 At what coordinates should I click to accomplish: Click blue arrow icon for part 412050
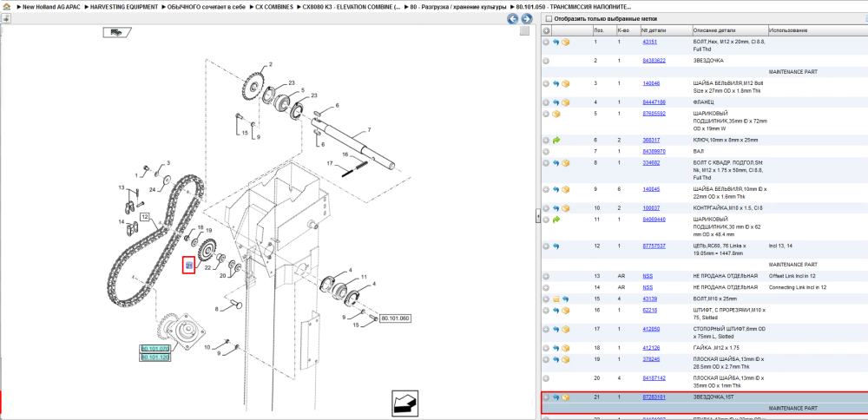coord(556,329)
